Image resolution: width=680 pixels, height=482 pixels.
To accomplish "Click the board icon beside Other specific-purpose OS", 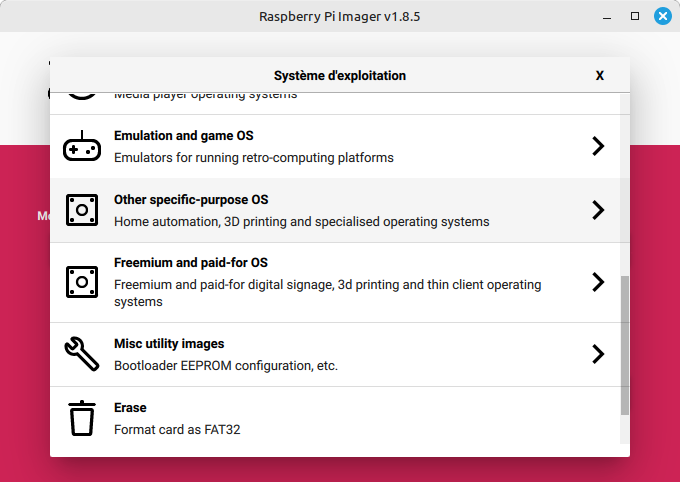I will coord(82,210).
